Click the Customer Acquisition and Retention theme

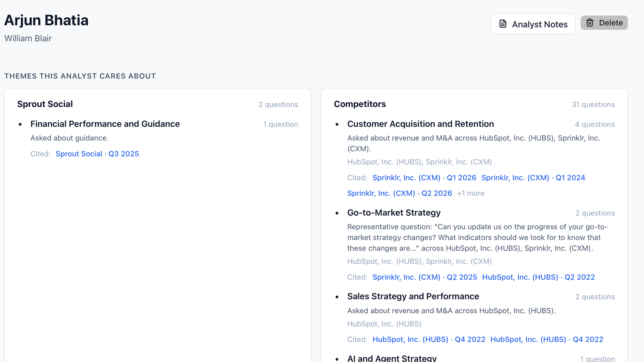[421, 124]
